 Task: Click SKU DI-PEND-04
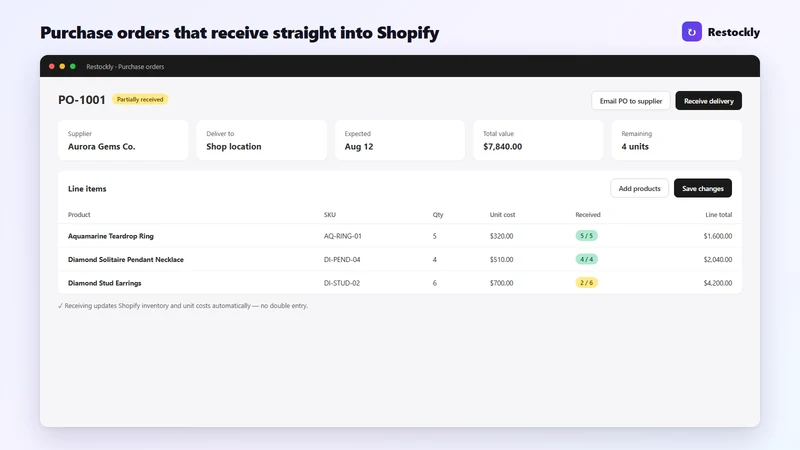point(342,260)
